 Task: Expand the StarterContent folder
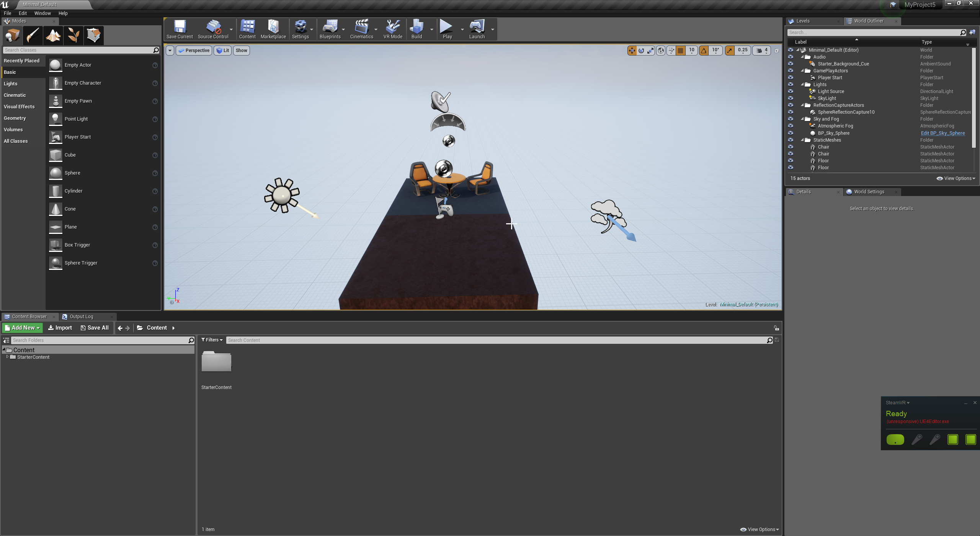8,357
